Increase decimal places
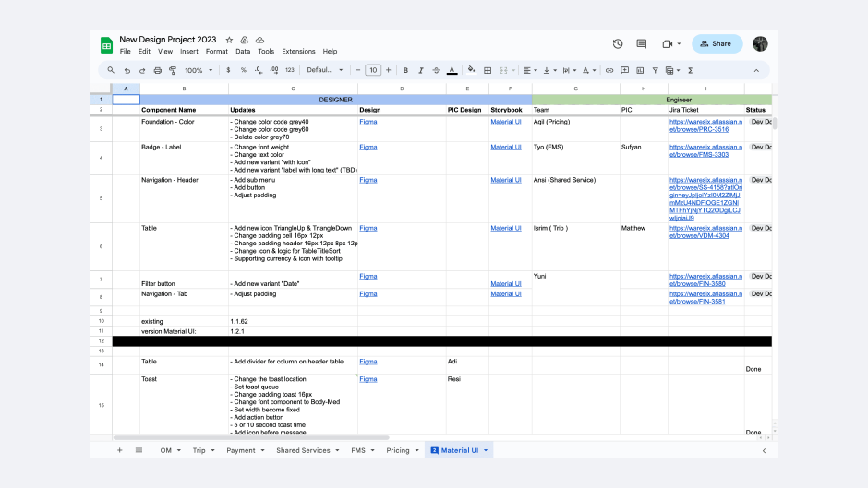The height and width of the screenshot is (488, 868). click(x=274, y=70)
